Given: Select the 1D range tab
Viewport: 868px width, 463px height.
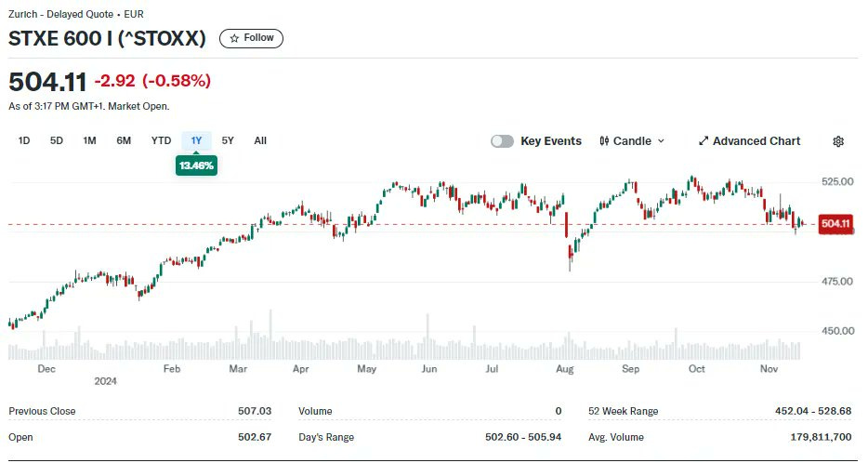Looking at the screenshot, I should 24,140.
